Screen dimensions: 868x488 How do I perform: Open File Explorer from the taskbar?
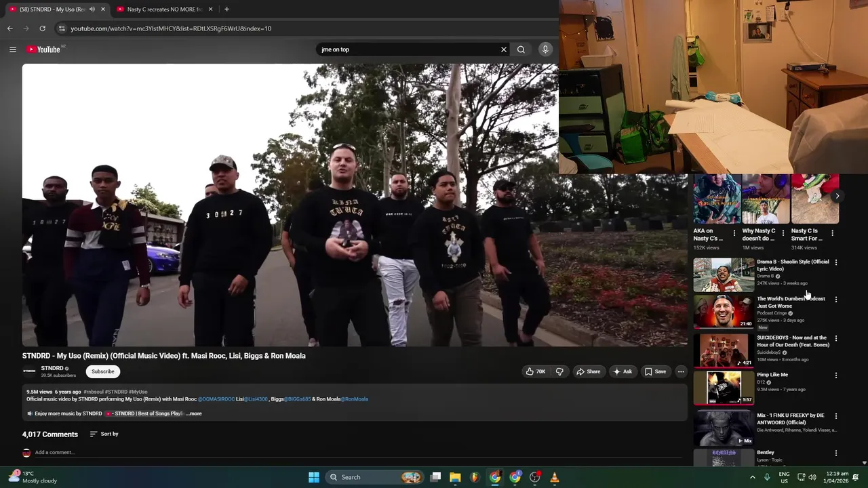(x=456, y=477)
